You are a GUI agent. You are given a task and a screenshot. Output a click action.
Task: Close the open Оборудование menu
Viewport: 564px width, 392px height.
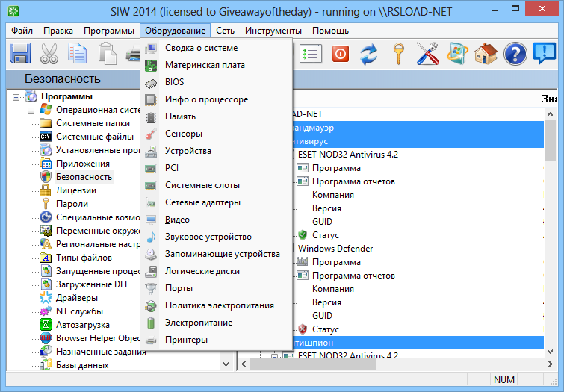[x=175, y=31]
